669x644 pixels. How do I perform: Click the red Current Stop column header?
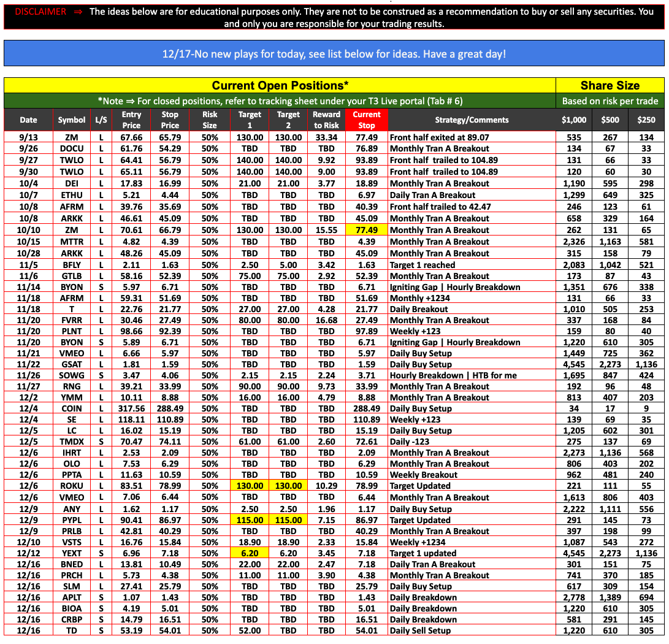[x=366, y=120]
